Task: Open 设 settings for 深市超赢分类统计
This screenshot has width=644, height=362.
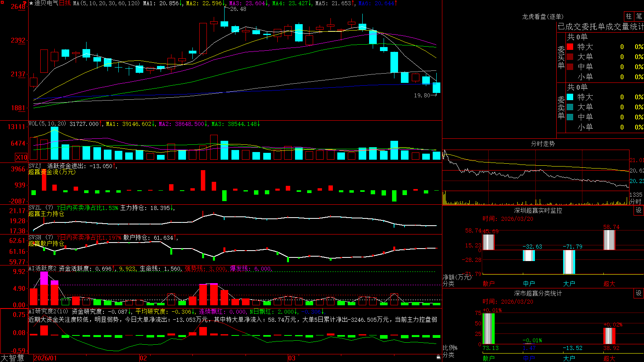Action: [639, 293]
